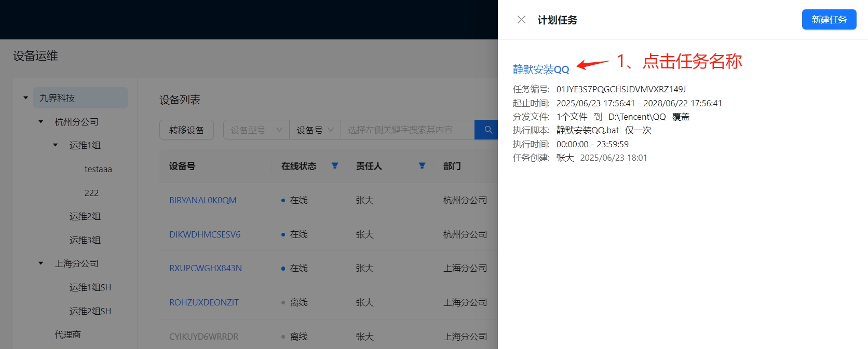This screenshot has width=868, height=349.
Task: Click the D:\Tencent\QQ destination path
Action: point(637,117)
